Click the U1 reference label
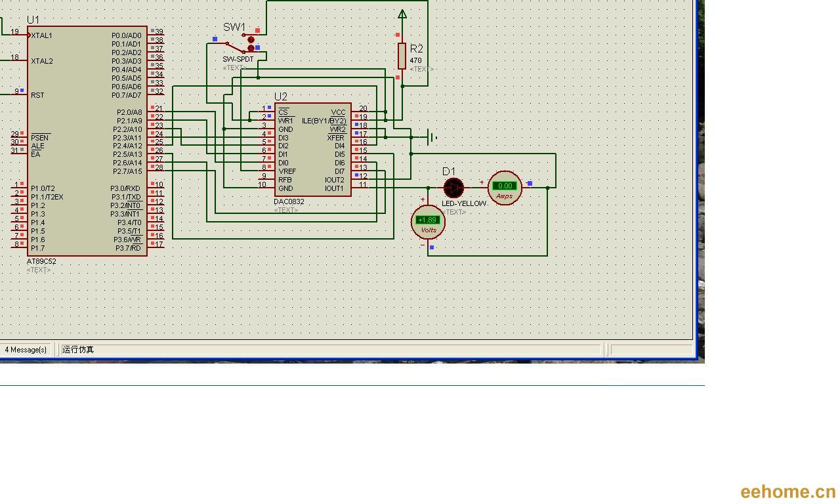This screenshot has width=840, height=504. tap(33, 20)
